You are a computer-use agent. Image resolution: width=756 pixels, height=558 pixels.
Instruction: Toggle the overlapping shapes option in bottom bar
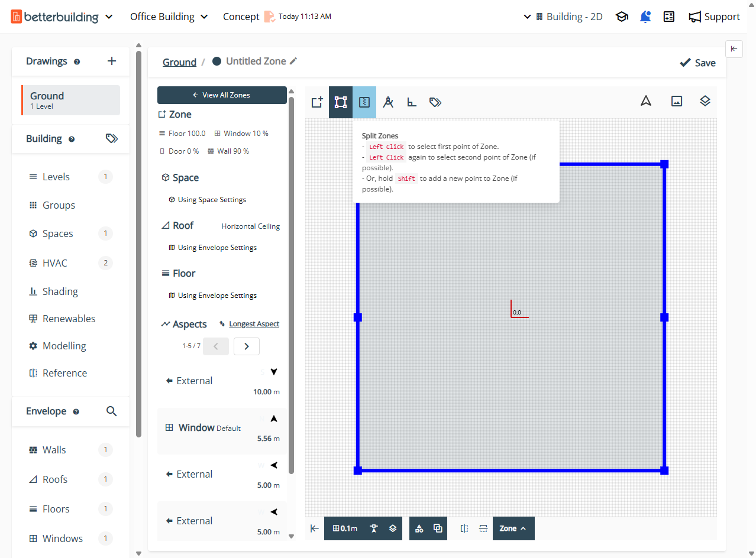[438, 528]
